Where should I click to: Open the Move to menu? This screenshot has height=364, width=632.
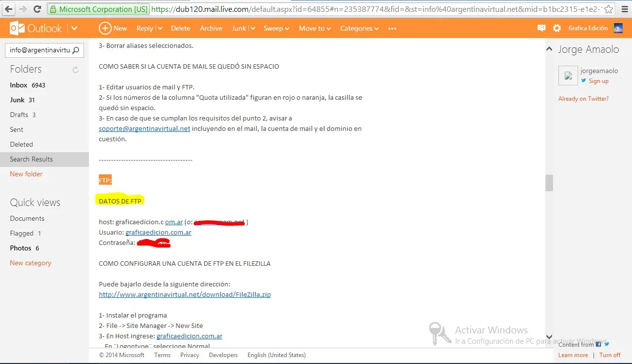point(315,28)
